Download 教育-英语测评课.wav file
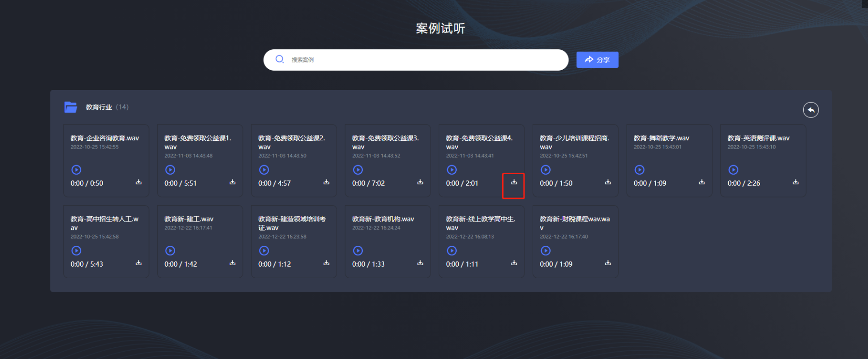The image size is (868, 359). click(795, 182)
